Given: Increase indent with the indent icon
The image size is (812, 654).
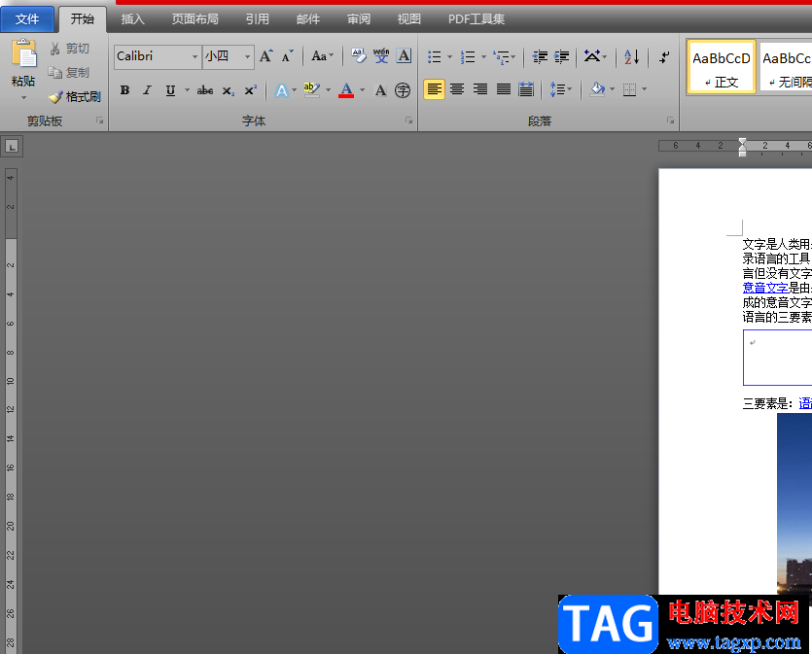Looking at the screenshot, I should click(x=561, y=57).
